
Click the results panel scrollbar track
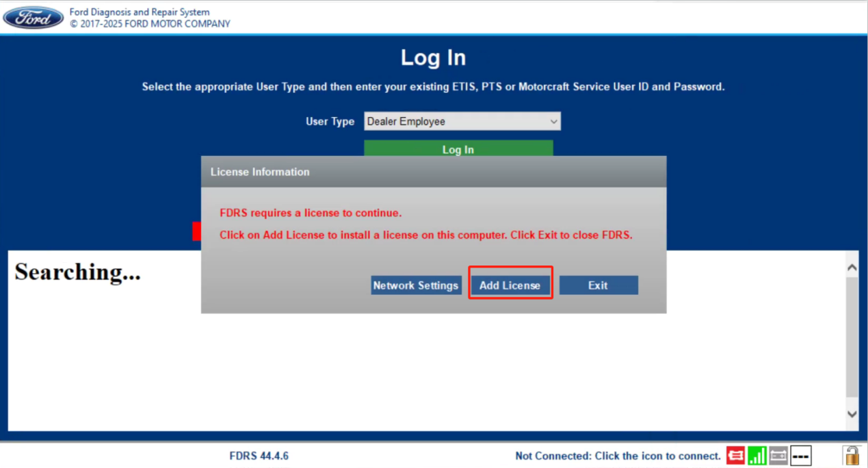click(x=852, y=342)
